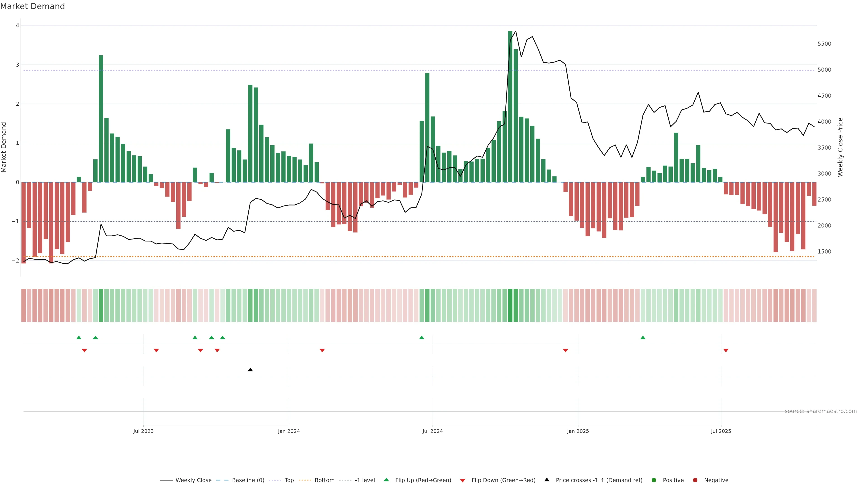This screenshot has width=868, height=488.
Task: Hide the Top threshold legend item
Action: pos(289,480)
